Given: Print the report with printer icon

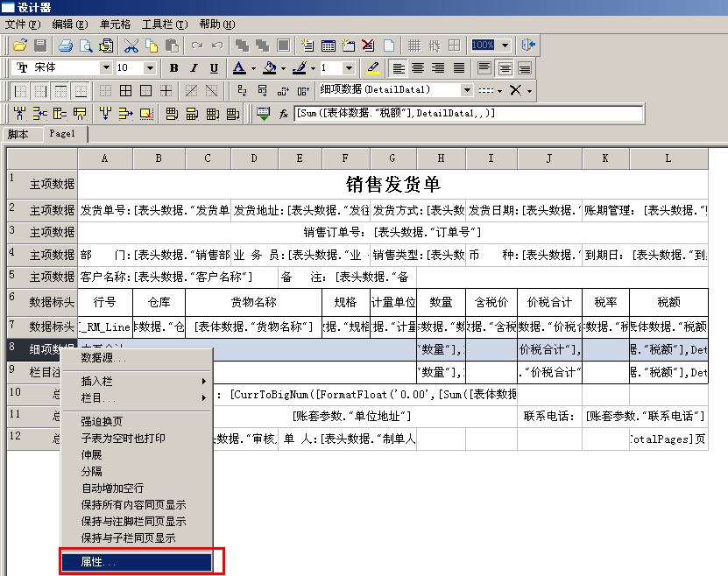Looking at the screenshot, I should [x=66, y=46].
